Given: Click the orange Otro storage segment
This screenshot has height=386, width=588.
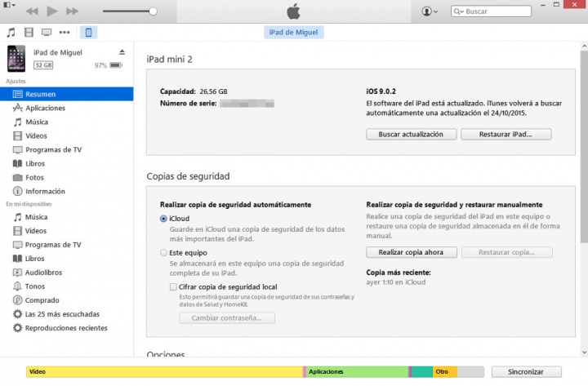Looking at the screenshot, I should coord(445,372).
